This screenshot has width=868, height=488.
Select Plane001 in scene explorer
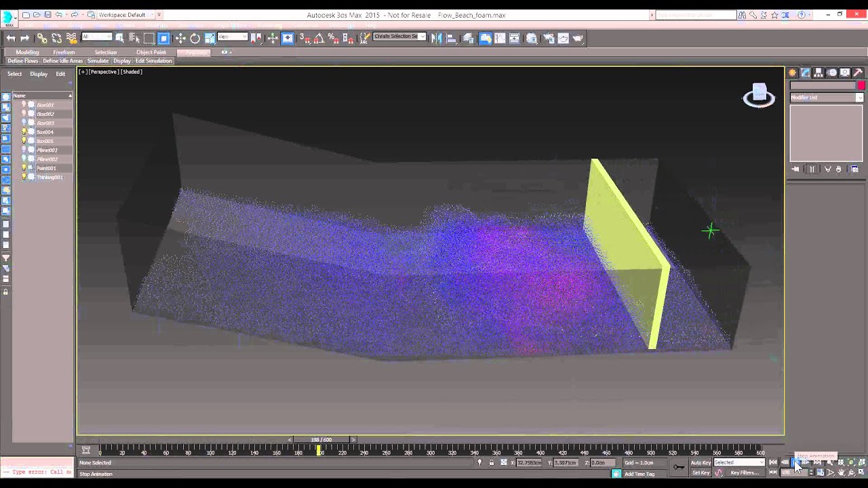[47, 150]
